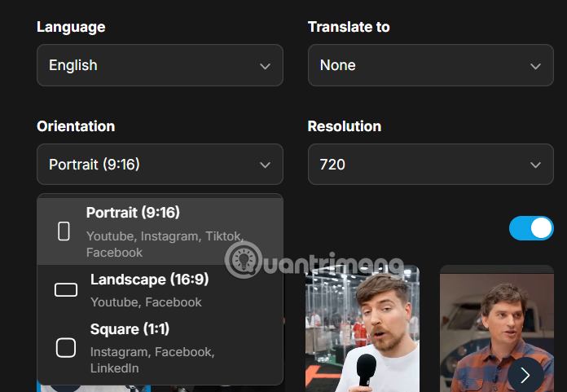This screenshot has height=392, width=567.
Task: Click the next arrow on the video carousel
Action: 525,375
